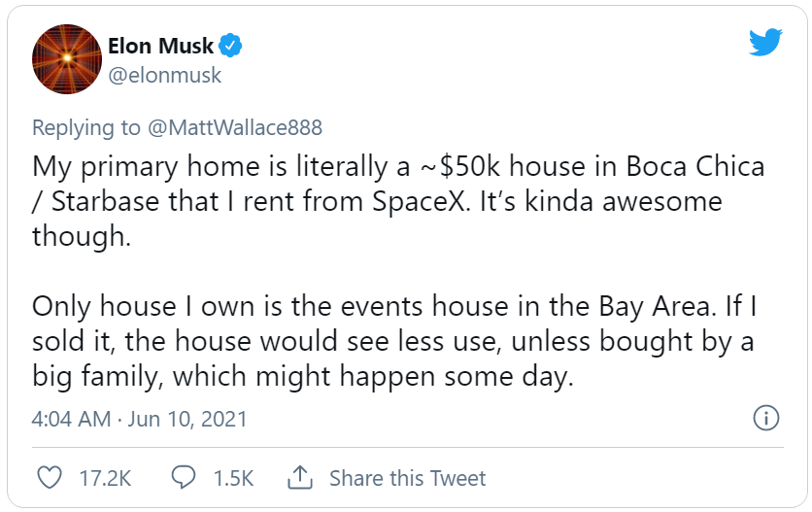The image size is (812, 512).
Task: Click the 4:04 AM time text
Action: click(x=72, y=419)
